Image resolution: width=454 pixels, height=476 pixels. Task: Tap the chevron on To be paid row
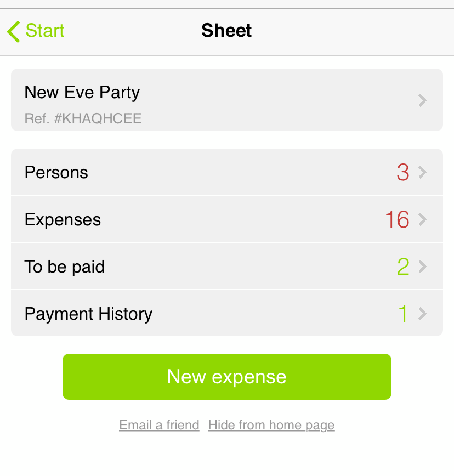point(422,267)
